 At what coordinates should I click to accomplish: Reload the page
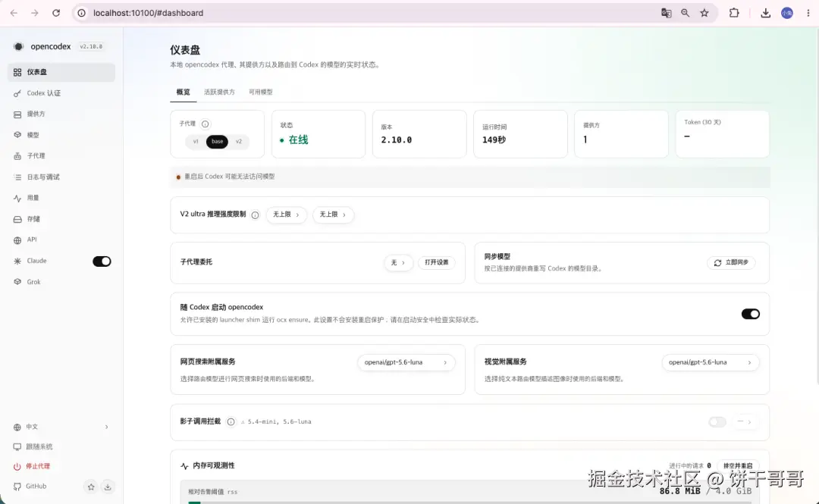[x=56, y=13]
